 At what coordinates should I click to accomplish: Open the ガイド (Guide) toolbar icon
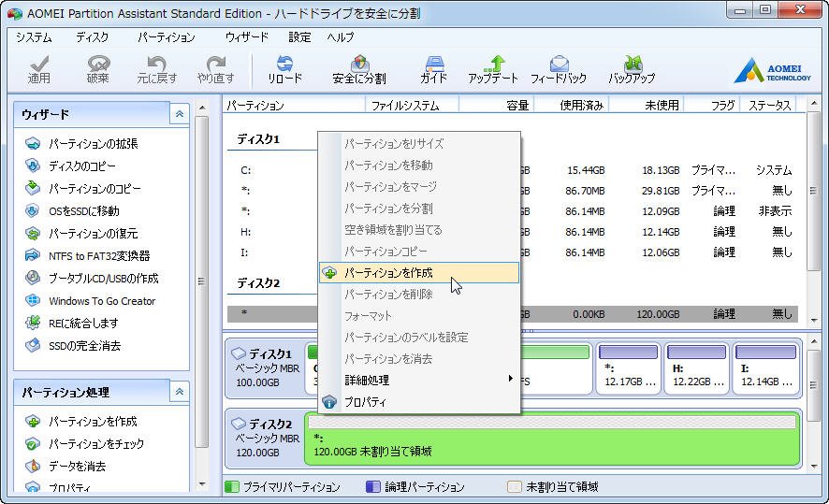coord(434,70)
